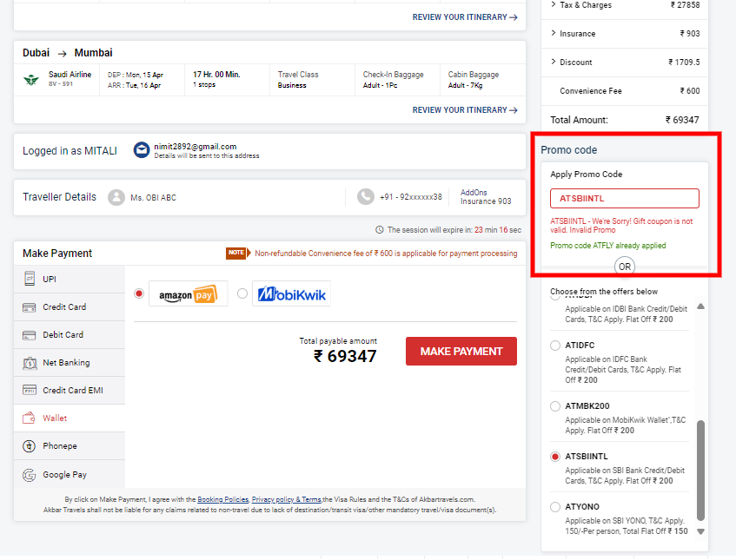Click the MobiKwik logo
This screenshot has height=560, width=736.
(291, 294)
